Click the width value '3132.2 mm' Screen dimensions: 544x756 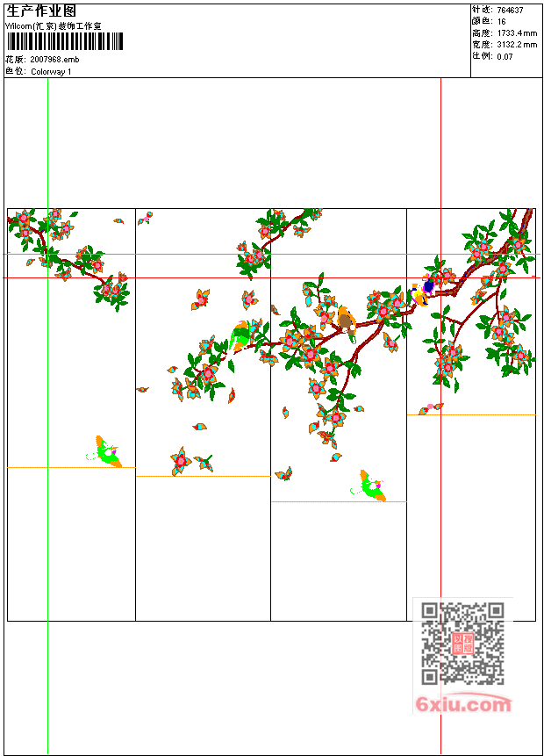tap(517, 45)
